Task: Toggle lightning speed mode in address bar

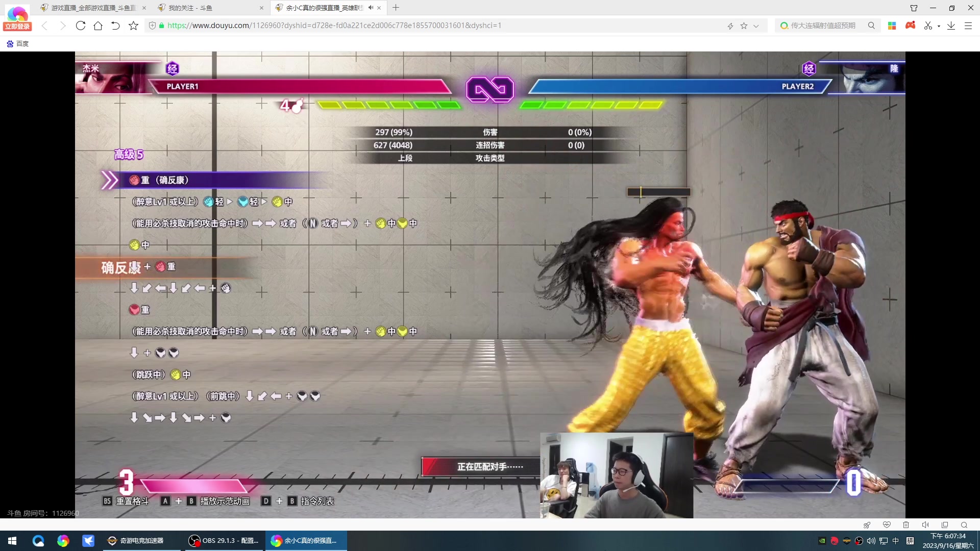Action: (x=730, y=26)
